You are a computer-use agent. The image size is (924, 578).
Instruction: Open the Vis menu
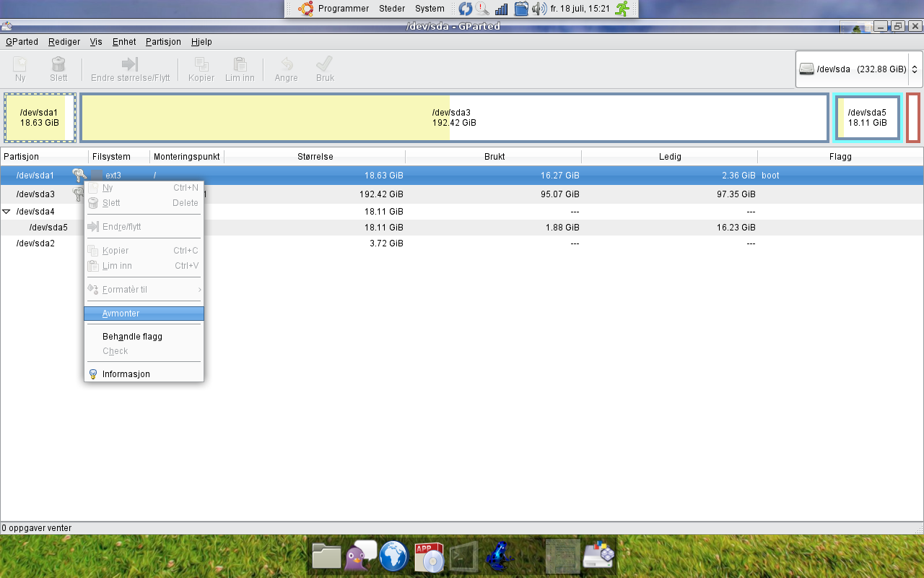(96, 42)
